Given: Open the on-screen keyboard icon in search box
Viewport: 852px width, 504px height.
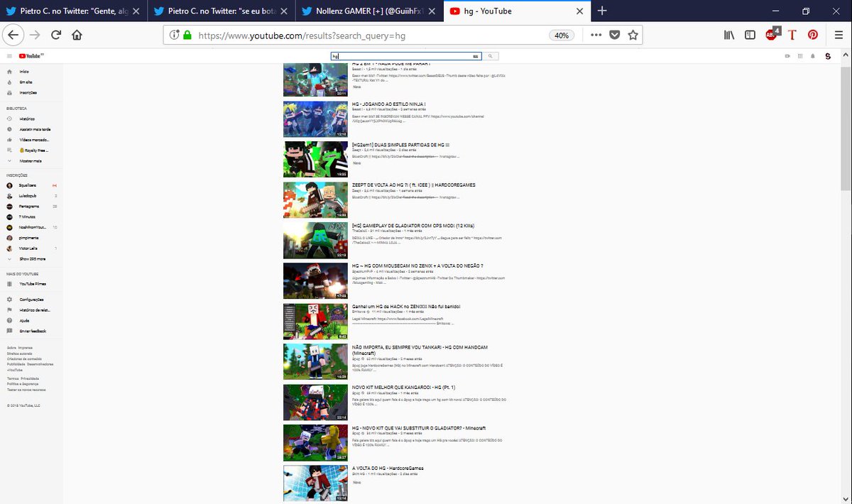Looking at the screenshot, I should click(x=476, y=56).
